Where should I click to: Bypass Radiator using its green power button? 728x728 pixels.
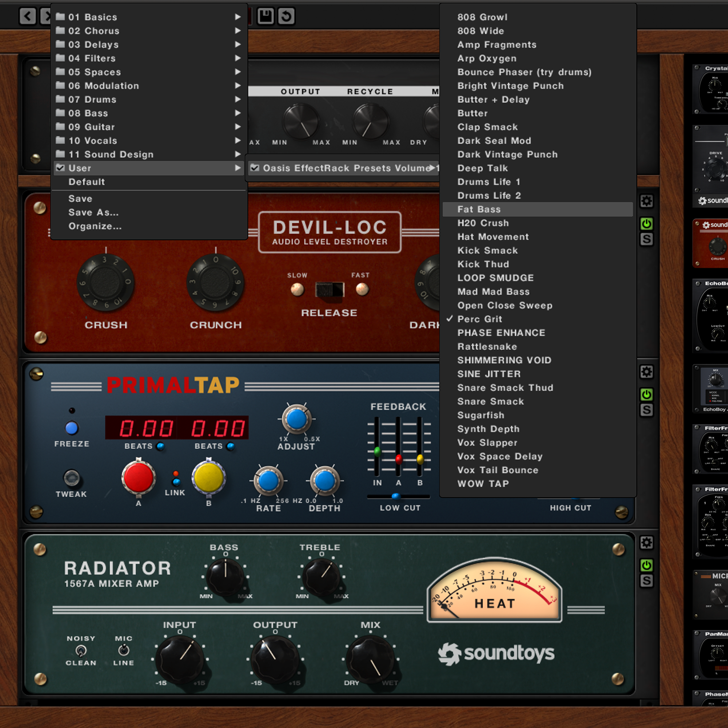646,565
